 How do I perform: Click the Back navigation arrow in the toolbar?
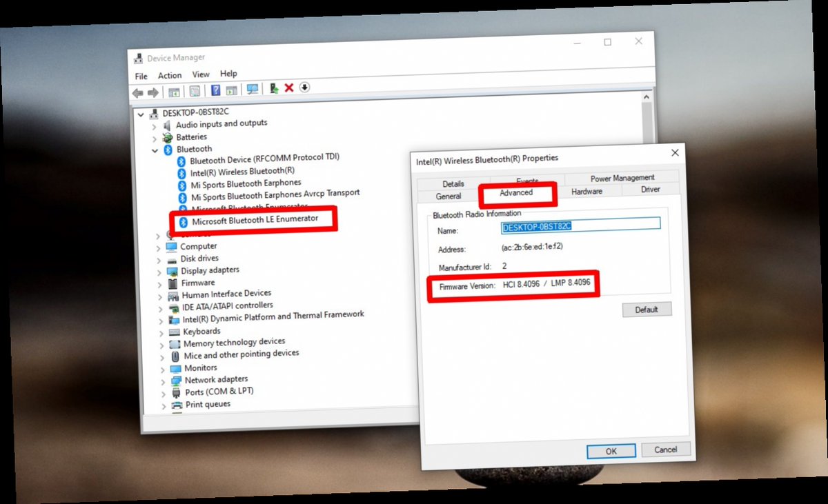tap(137, 89)
